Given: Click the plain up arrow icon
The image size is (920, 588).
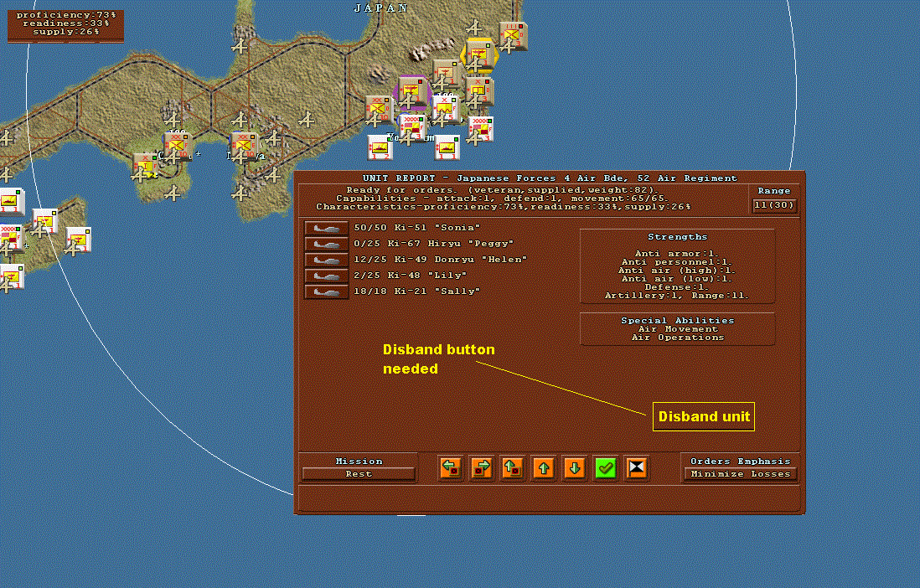Looking at the screenshot, I should 543,467.
